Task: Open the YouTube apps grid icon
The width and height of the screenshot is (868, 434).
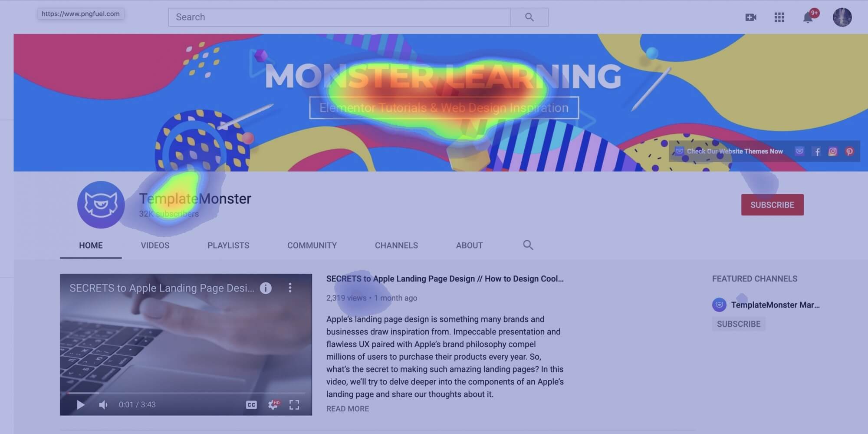Action: (x=779, y=17)
